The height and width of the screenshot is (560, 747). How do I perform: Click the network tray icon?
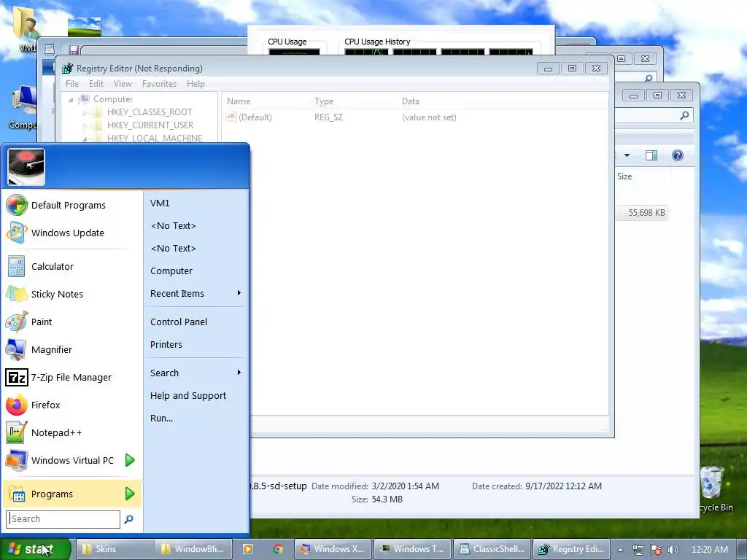638,550
